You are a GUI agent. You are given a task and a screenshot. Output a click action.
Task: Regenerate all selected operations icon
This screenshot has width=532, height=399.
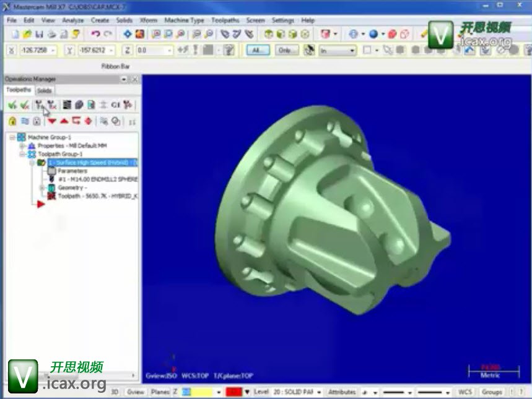pos(40,105)
